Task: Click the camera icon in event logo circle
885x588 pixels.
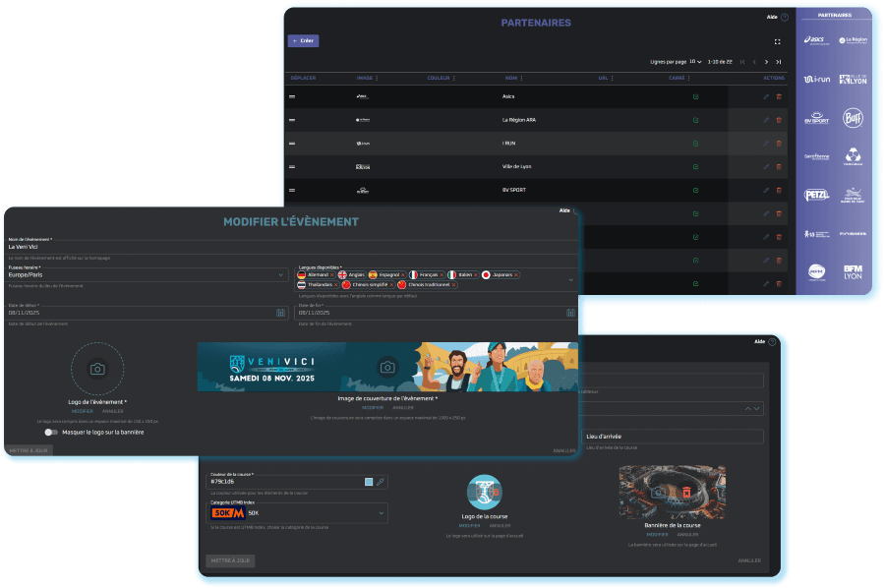Action: (x=97, y=369)
